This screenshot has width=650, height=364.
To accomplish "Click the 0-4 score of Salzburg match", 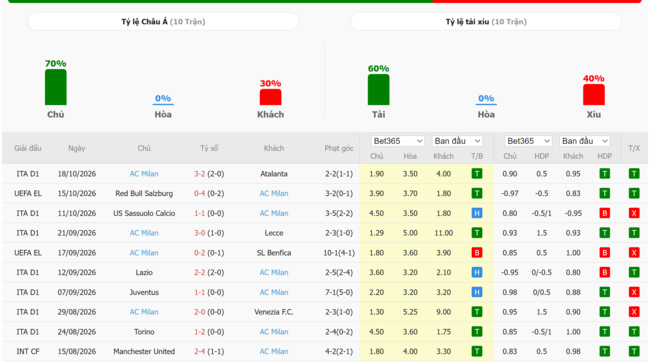I will tap(199, 193).
